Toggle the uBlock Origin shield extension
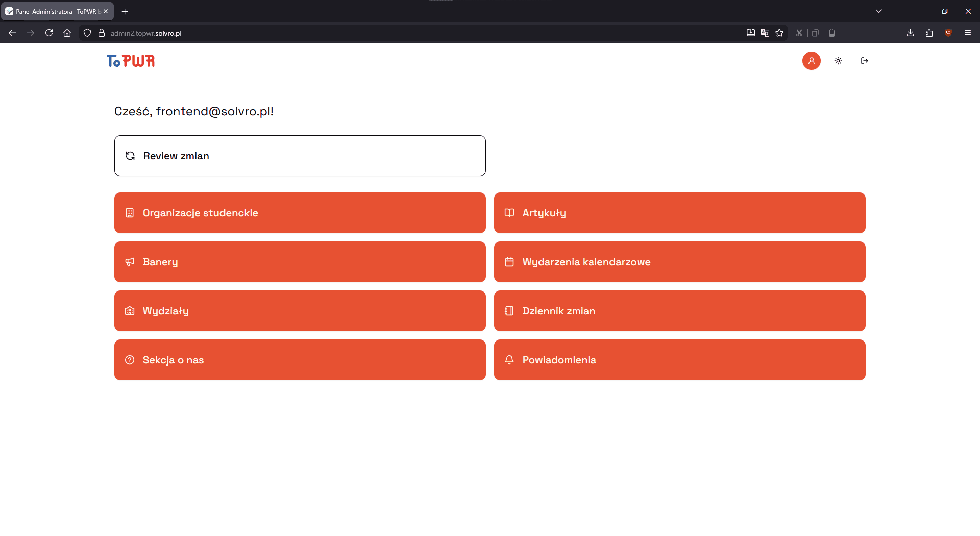Screen dimensions: 980x536 (x=949, y=33)
